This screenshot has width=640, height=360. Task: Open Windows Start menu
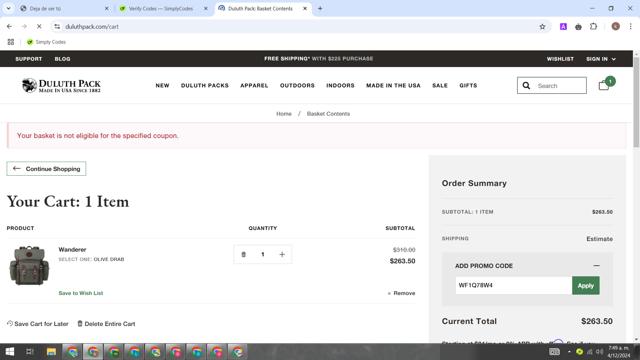pyautogui.click(x=10, y=352)
